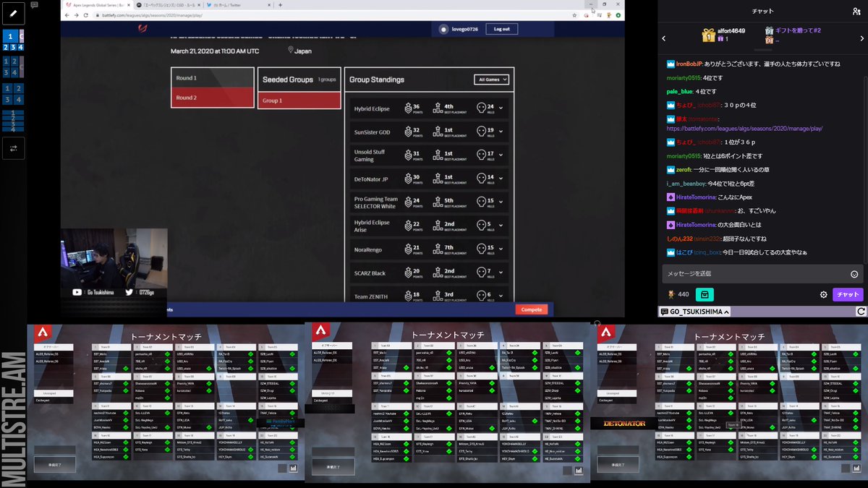Click the ギフトを贈って#2 gift prompt
Screen dimensions: 868x488
tap(798, 31)
